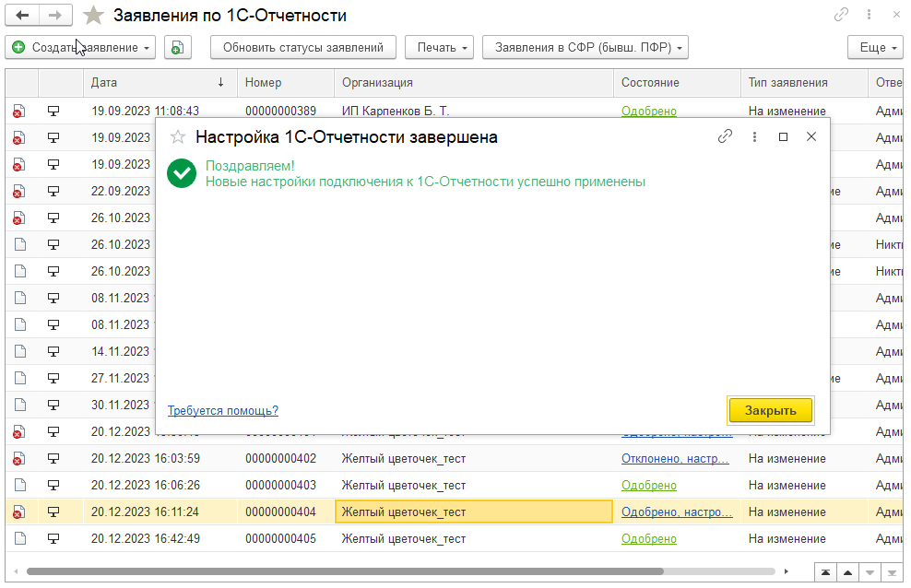This screenshot has height=588, width=911.
Task: Open the Требуется помощь? link
Action: tap(223, 410)
